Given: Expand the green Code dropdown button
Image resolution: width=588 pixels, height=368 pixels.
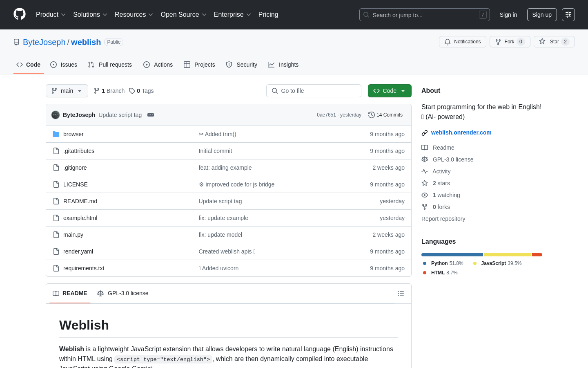Looking at the screenshot, I should [390, 91].
